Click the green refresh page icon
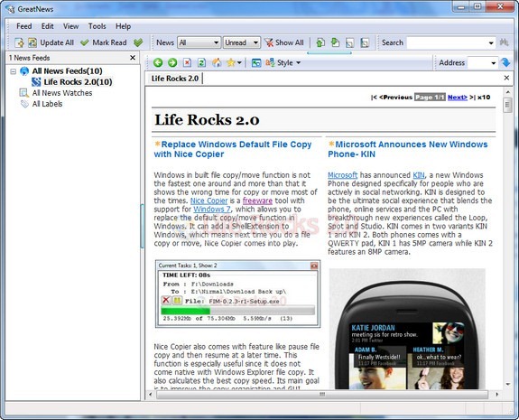Screen dimensions: 519x420 [202, 62]
